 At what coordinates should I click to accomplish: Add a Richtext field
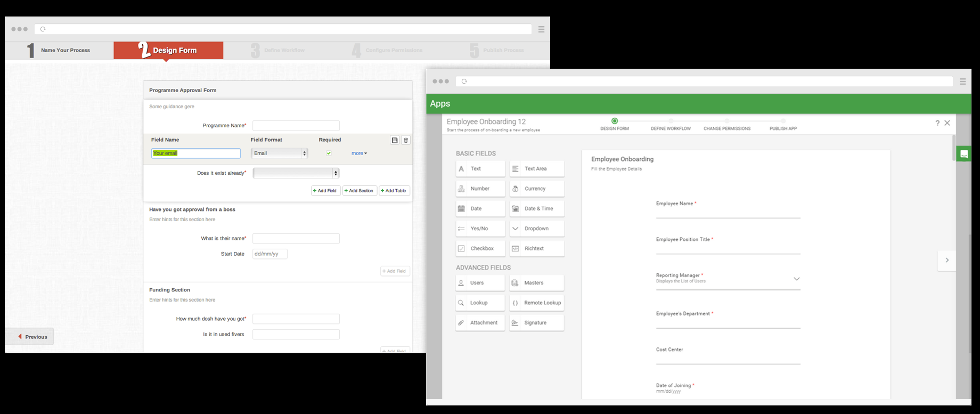pyautogui.click(x=537, y=249)
